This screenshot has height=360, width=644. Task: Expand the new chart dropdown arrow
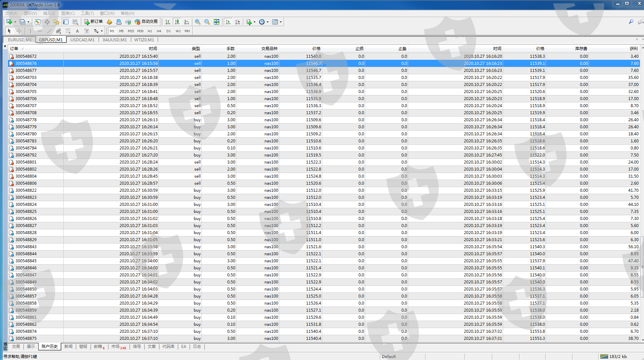[15, 22]
